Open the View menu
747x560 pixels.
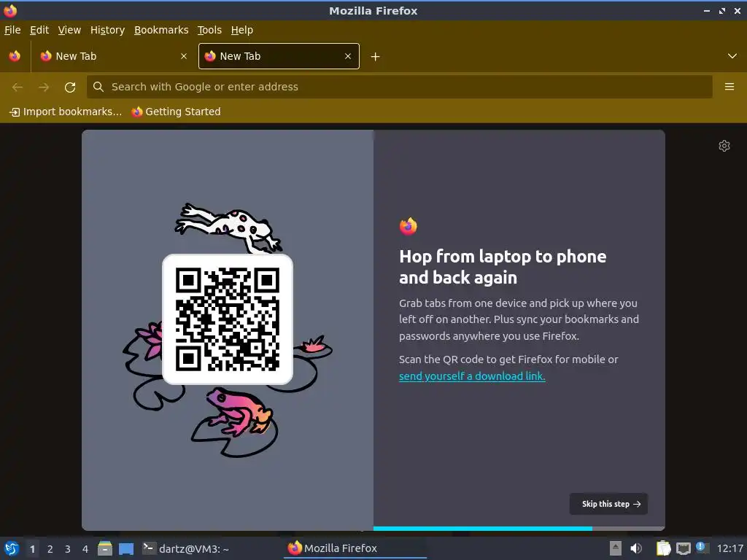coord(69,30)
